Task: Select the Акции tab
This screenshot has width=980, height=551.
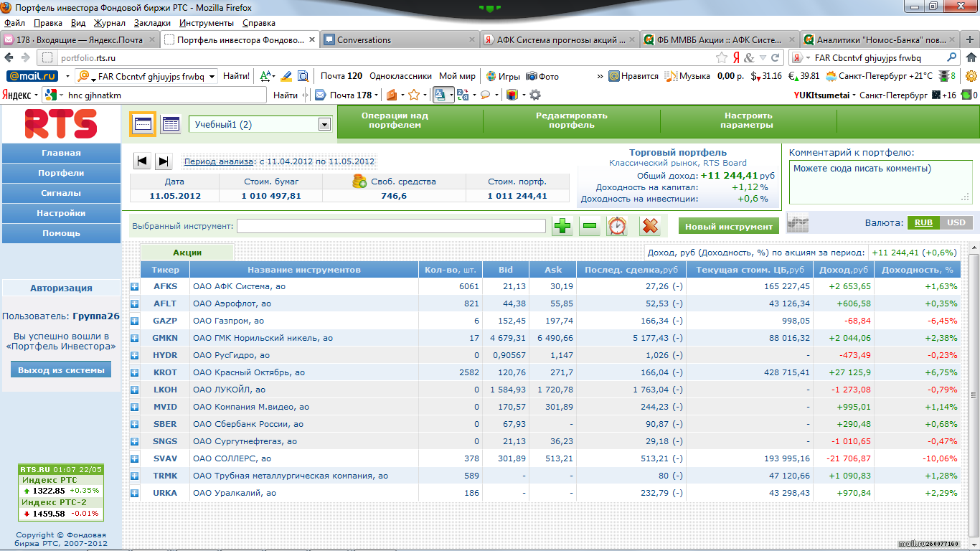Action: (187, 253)
